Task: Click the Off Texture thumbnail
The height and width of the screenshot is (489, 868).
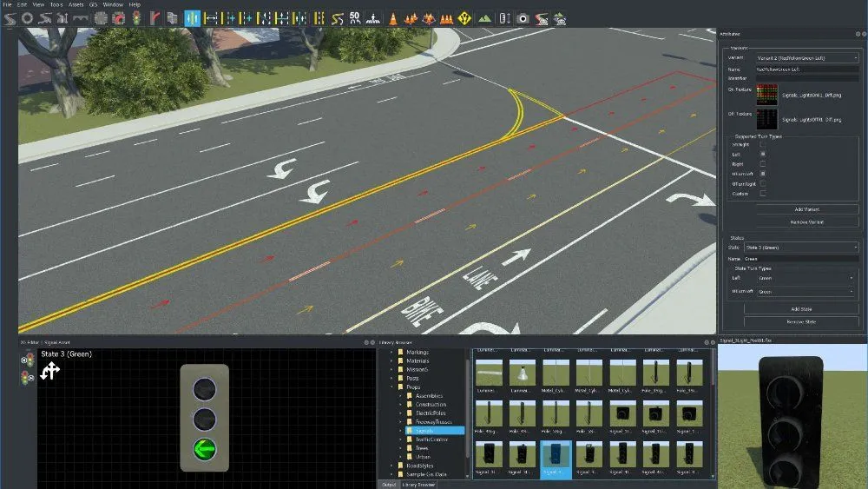Action: pos(766,119)
